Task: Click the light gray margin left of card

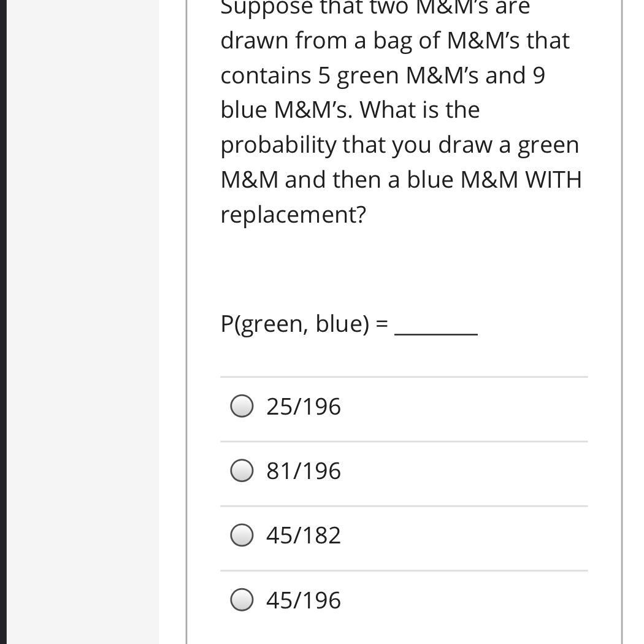Action: [83, 307]
